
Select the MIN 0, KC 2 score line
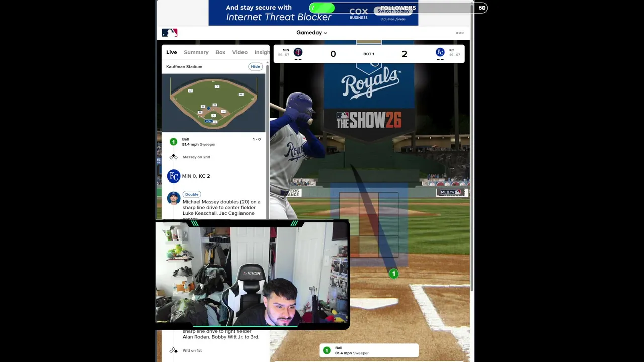(x=196, y=176)
